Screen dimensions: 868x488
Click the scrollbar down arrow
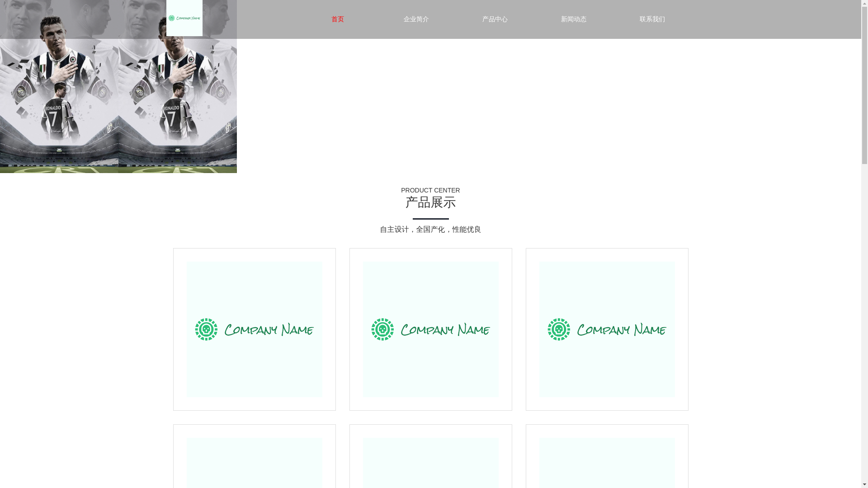[864, 484]
